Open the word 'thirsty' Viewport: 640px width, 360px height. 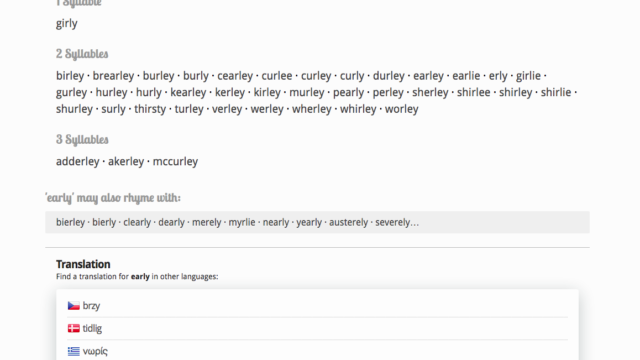(x=150, y=109)
